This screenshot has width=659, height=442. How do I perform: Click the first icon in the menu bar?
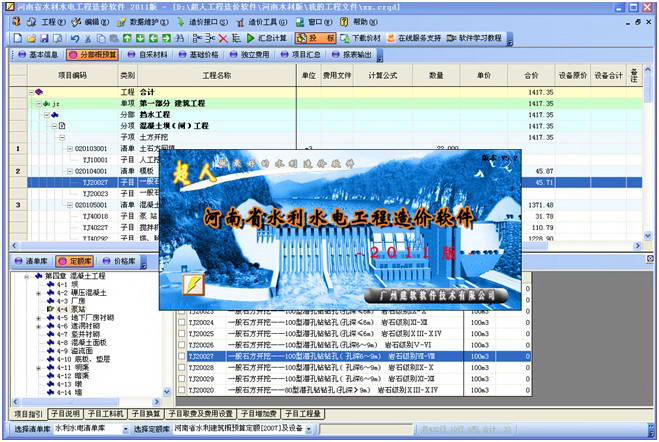(16, 21)
